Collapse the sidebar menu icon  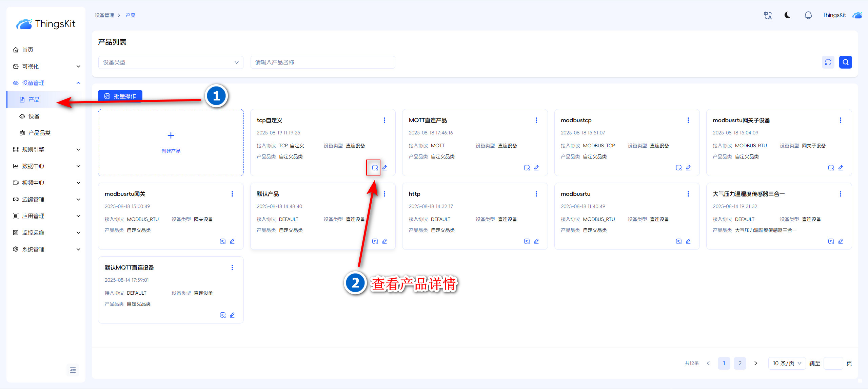pos(73,370)
